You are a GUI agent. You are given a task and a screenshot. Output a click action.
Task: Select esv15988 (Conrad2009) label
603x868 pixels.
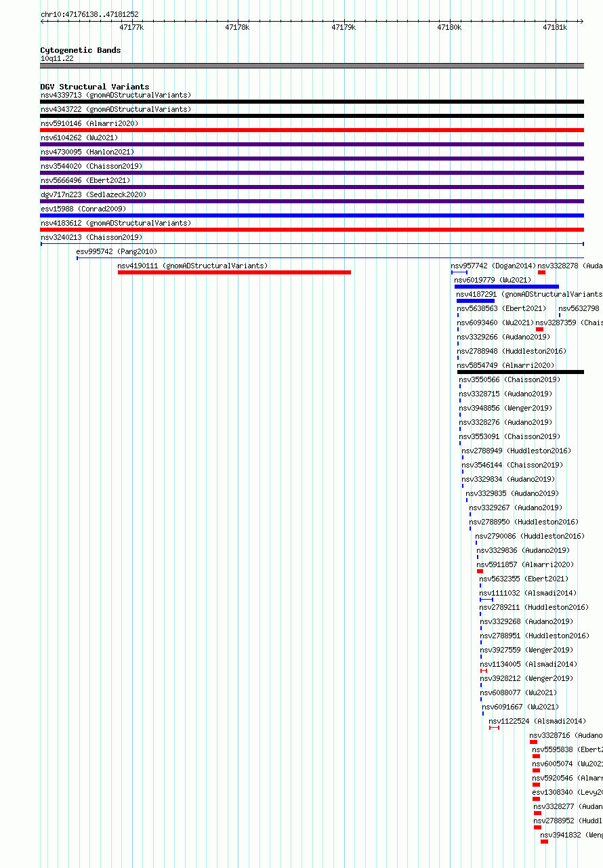[x=83, y=209]
